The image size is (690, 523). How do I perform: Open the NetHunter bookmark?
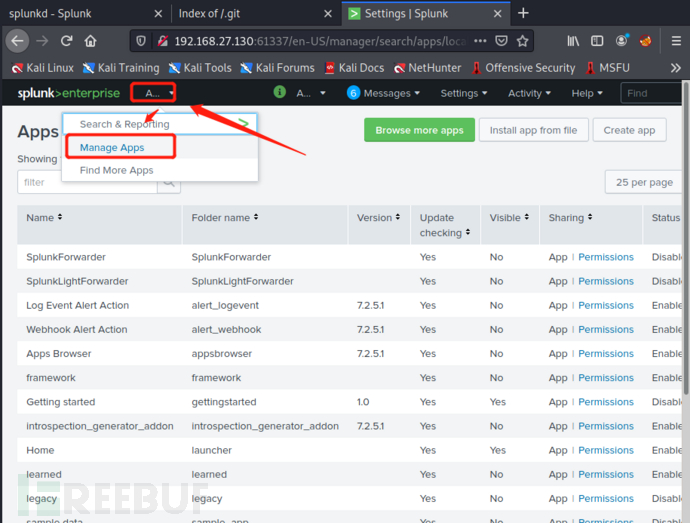[428, 68]
